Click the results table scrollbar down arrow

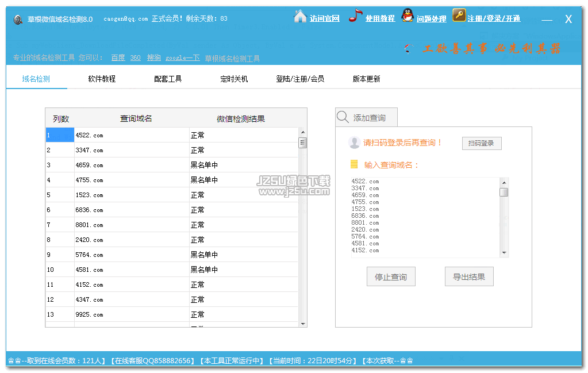click(302, 324)
